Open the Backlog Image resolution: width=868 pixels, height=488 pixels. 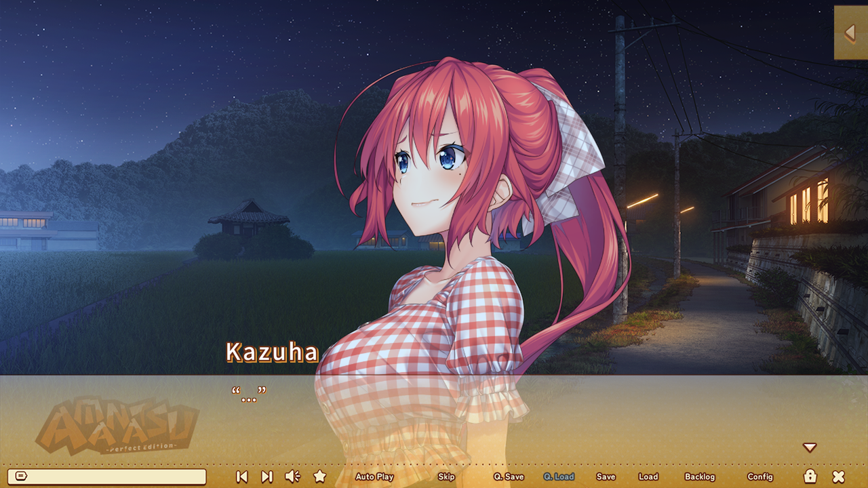[x=700, y=476]
